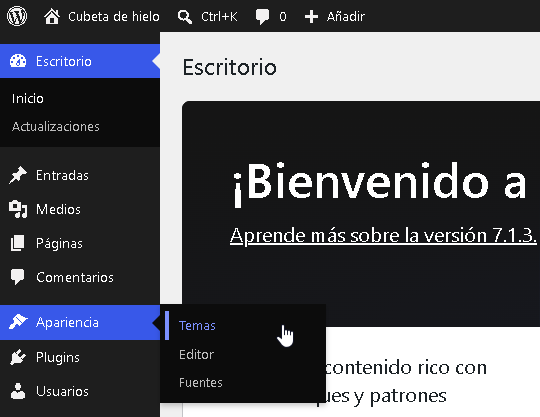
Task: Go to the Usuarios menu
Action: coord(80,391)
